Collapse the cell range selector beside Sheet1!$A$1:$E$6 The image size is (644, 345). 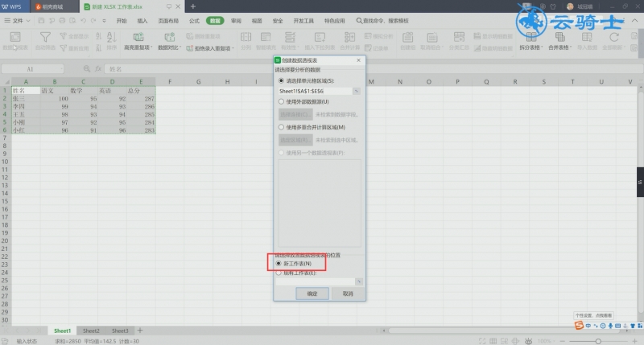356,91
